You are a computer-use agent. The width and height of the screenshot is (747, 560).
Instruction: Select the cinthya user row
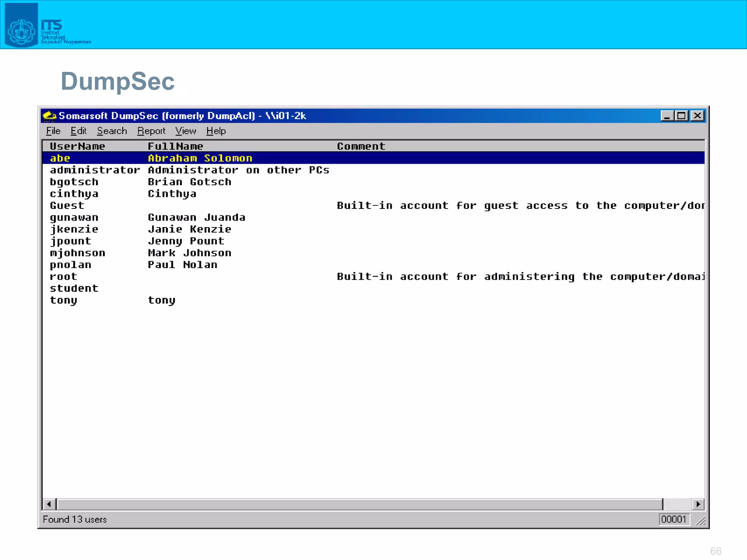(373, 194)
